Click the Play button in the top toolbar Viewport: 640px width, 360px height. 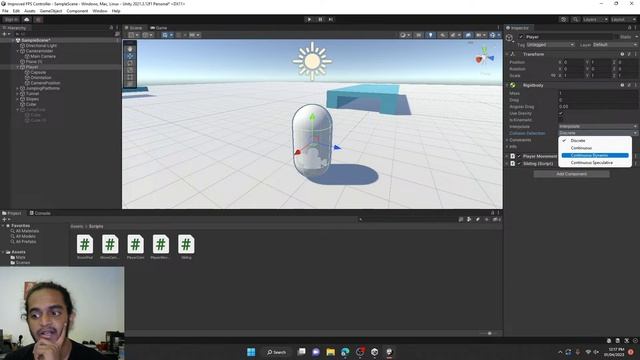pos(309,19)
